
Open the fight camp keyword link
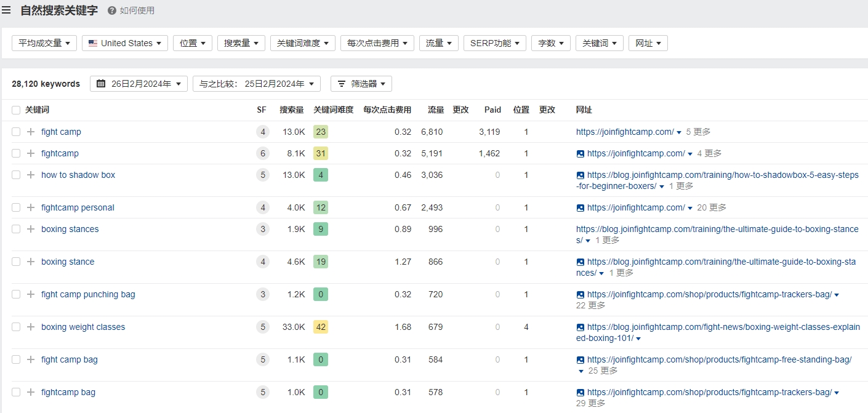pyautogui.click(x=61, y=132)
